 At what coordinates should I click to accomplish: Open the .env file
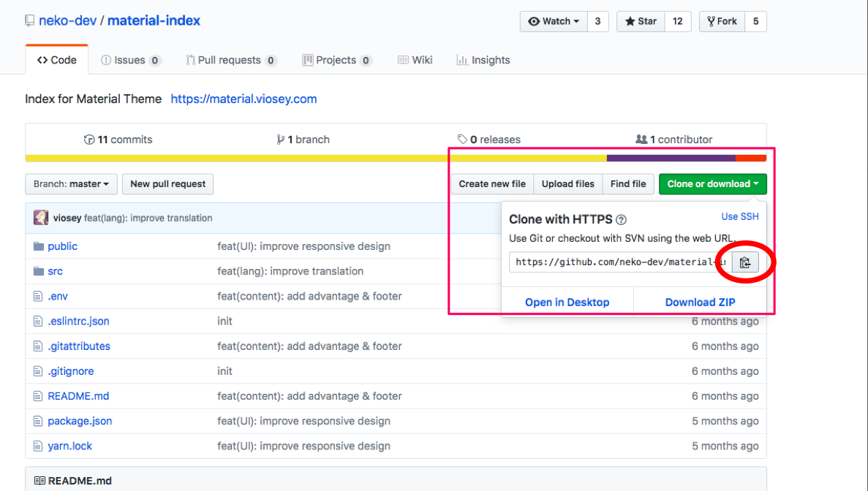tap(58, 297)
